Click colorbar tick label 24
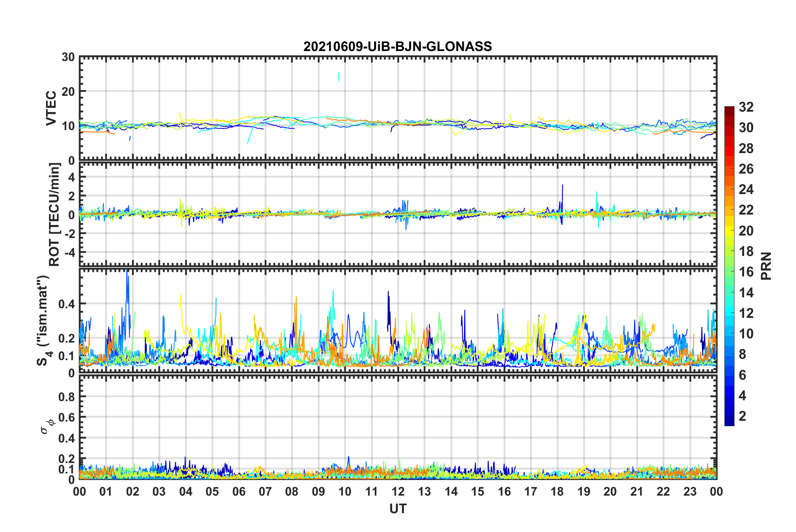796x532 pixels. click(x=746, y=189)
